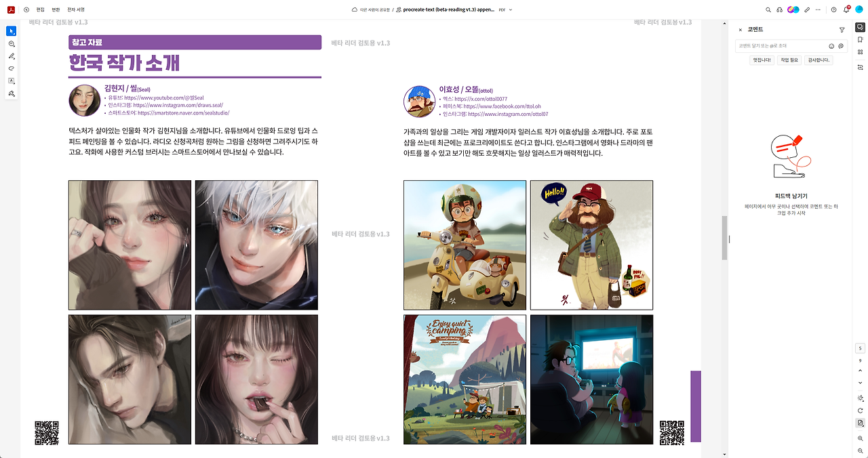Select the add text box tool
The width and height of the screenshot is (868, 458).
tap(12, 81)
